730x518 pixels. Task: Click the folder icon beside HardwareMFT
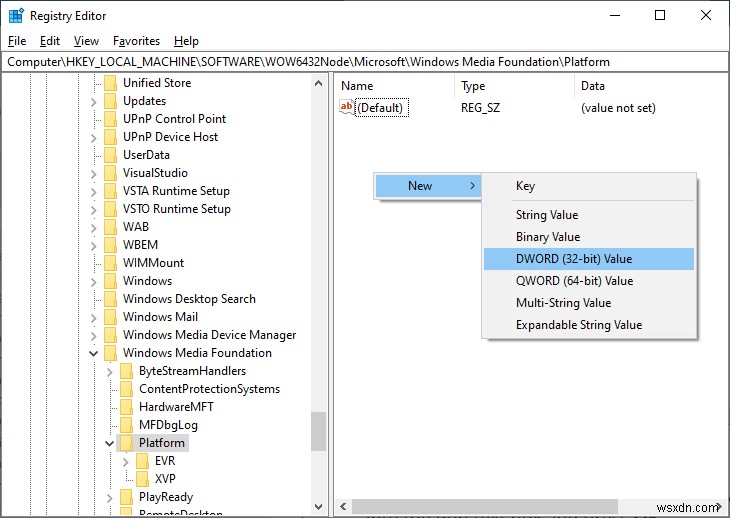pos(126,407)
